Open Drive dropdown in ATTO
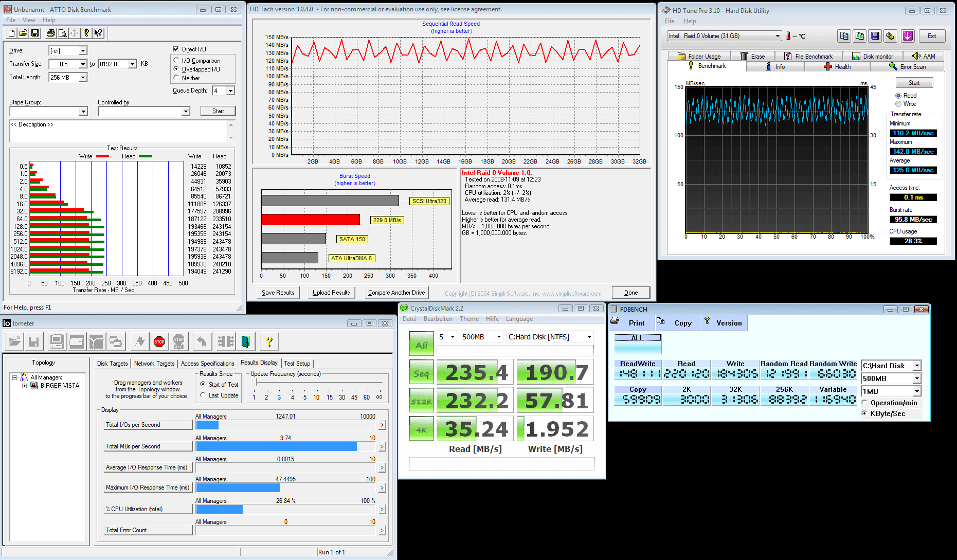 point(83,51)
